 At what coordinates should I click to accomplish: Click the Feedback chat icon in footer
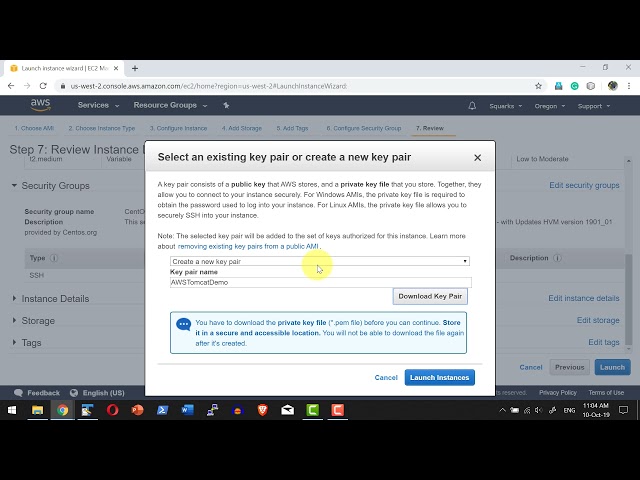[x=18, y=393]
